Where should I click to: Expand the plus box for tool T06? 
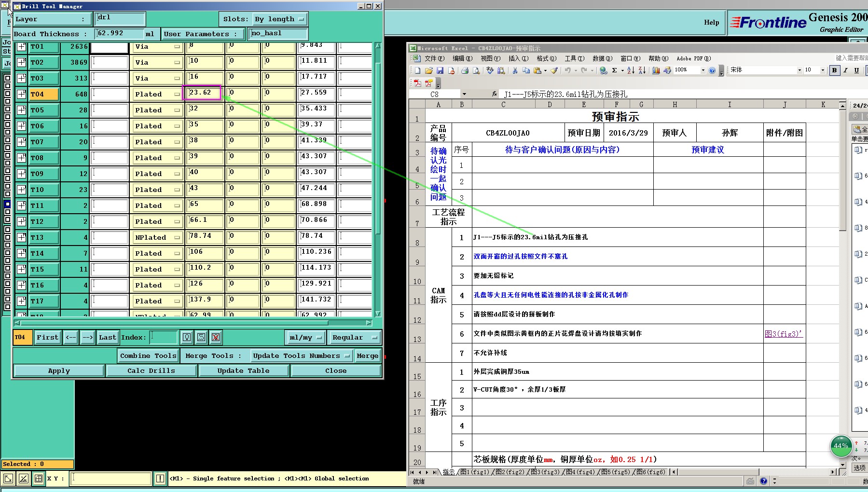21,126
